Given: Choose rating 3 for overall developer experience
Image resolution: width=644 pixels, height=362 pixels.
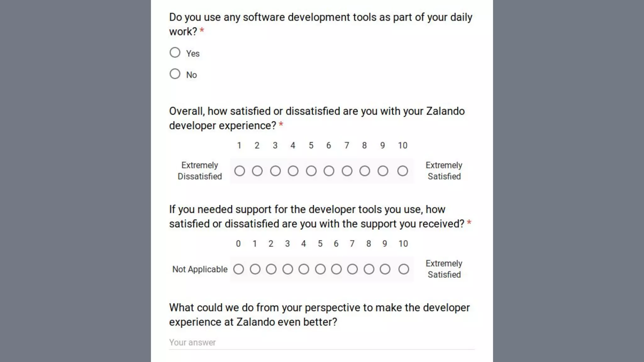Looking at the screenshot, I should [x=275, y=171].
